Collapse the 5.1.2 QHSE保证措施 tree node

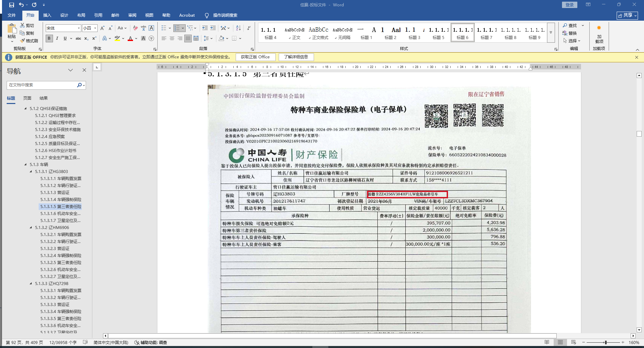click(x=26, y=109)
